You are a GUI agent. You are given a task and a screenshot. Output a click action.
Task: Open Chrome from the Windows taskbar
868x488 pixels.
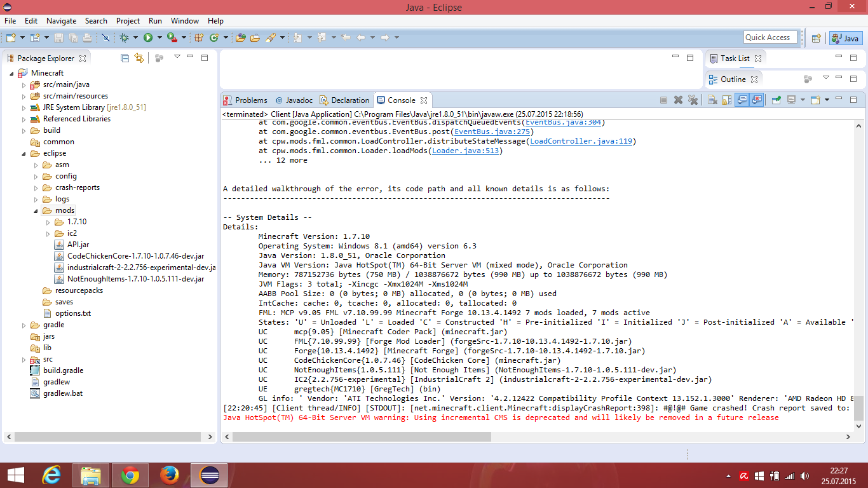pyautogui.click(x=130, y=475)
